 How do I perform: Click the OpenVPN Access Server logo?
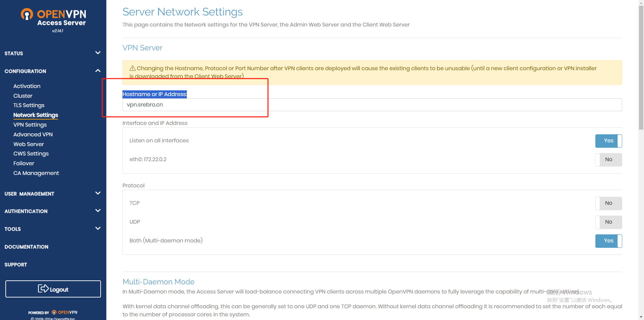pos(54,18)
